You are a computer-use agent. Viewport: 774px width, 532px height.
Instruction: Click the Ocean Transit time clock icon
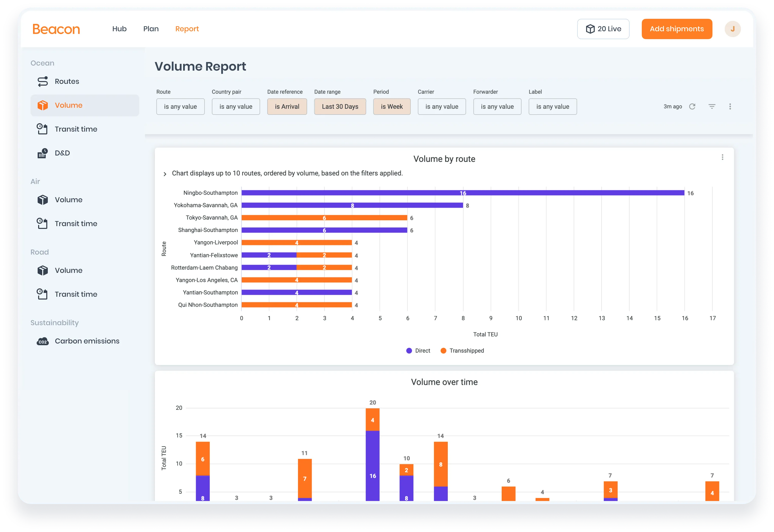tap(42, 129)
